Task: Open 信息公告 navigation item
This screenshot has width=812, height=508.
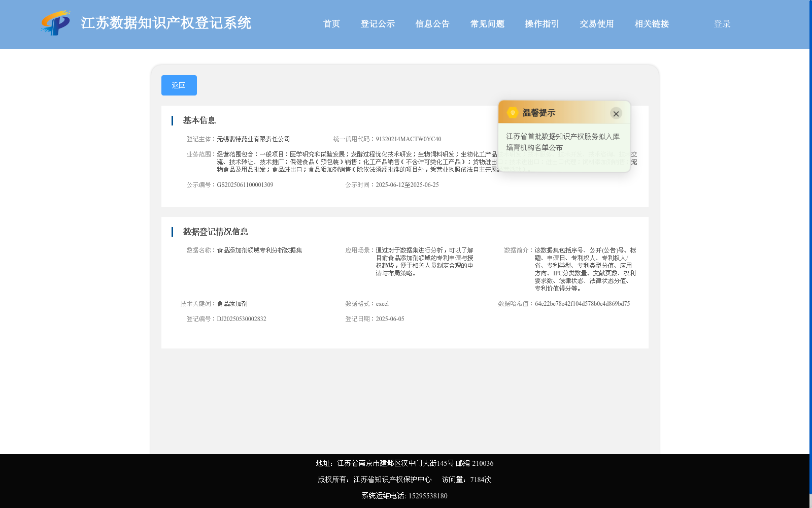Action: (432, 24)
